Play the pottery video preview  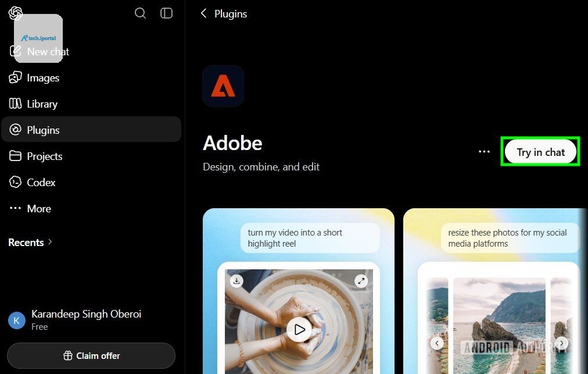point(299,330)
